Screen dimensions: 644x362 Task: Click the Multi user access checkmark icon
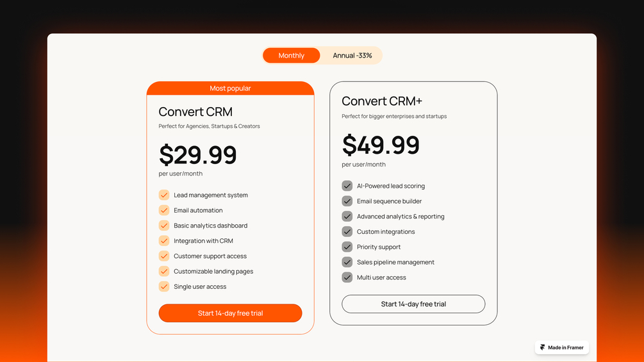pyautogui.click(x=347, y=277)
